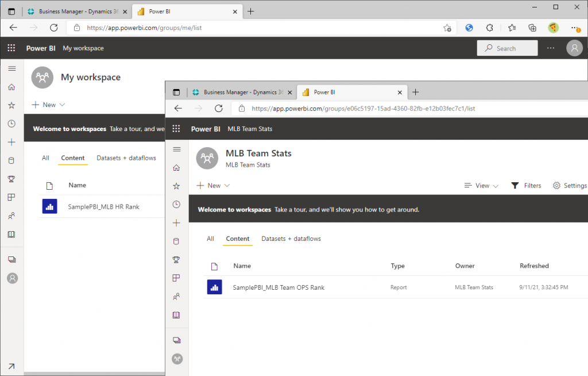Select Content tab in MLB Team Stats window

237,239
